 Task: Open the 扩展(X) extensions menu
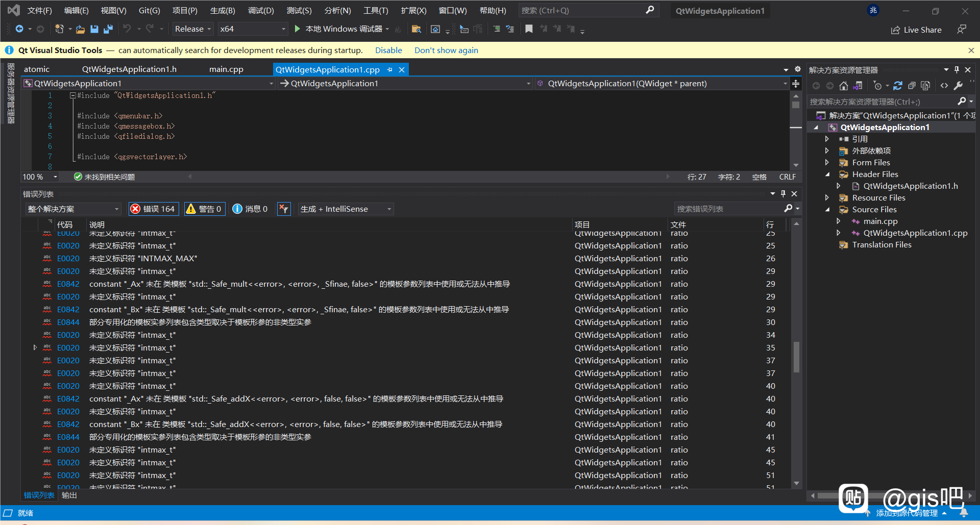413,10
